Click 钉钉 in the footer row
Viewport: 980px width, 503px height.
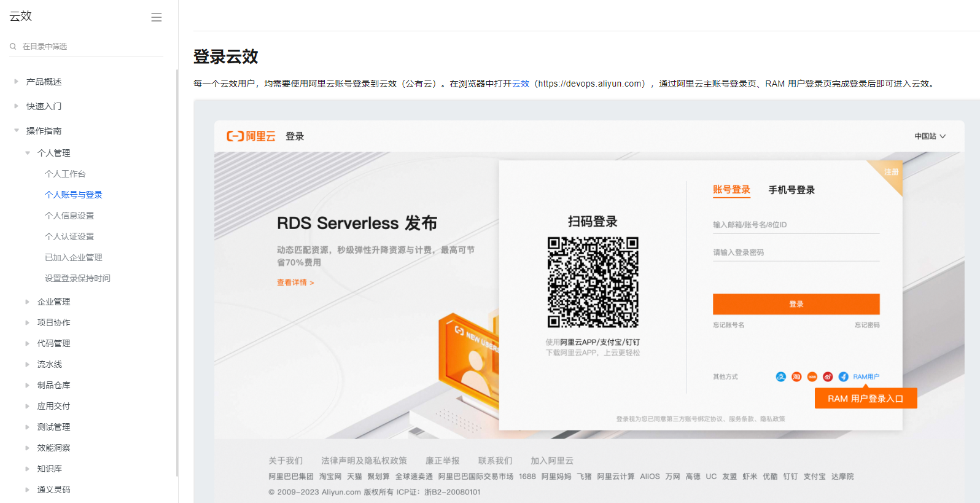click(x=790, y=477)
